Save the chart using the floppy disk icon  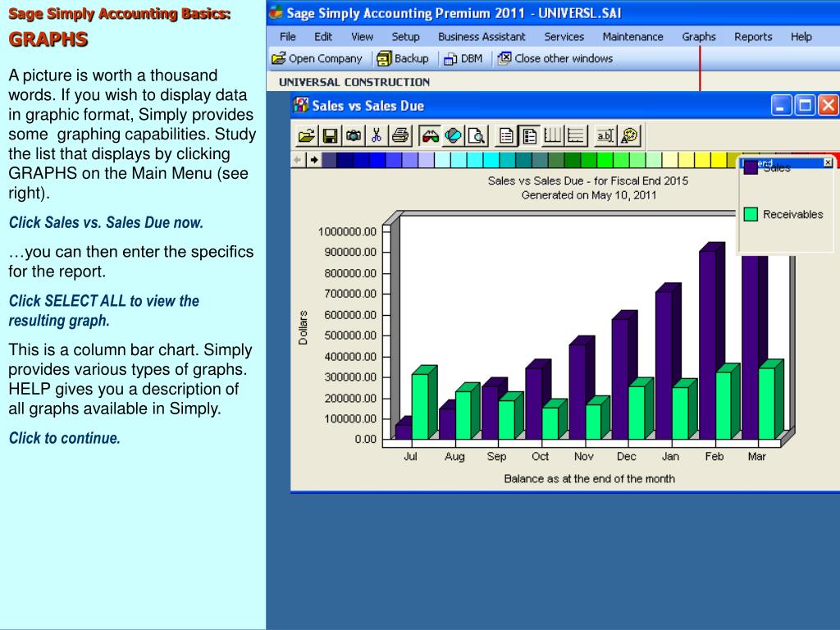click(330, 135)
